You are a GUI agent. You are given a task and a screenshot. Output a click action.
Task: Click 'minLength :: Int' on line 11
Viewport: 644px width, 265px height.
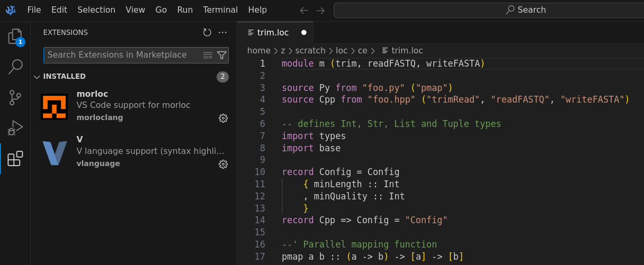pyautogui.click(x=356, y=184)
